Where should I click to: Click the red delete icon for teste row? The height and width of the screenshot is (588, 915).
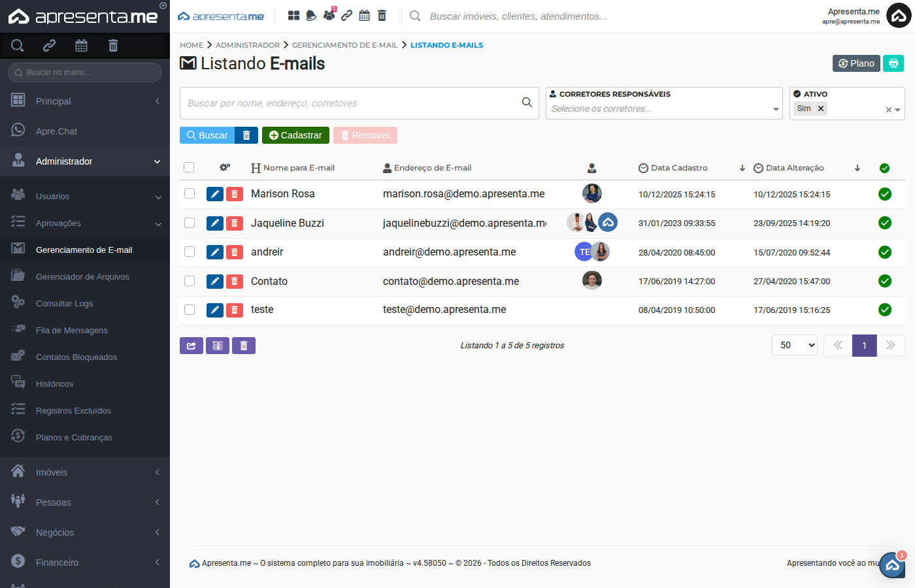point(234,310)
